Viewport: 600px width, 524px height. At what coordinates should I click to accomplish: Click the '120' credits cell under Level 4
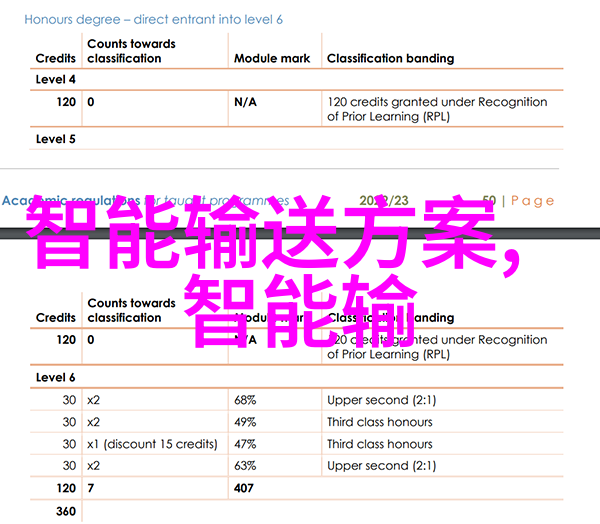coord(66,102)
